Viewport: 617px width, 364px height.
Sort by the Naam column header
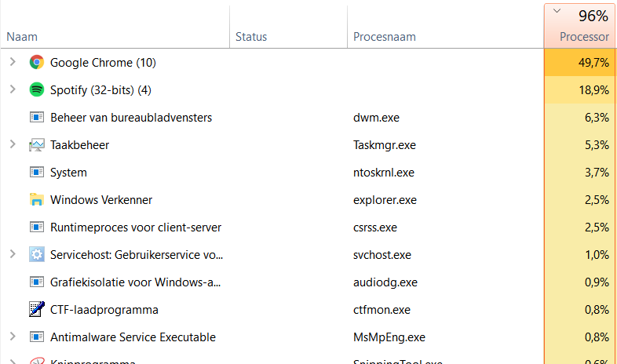click(x=22, y=37)
